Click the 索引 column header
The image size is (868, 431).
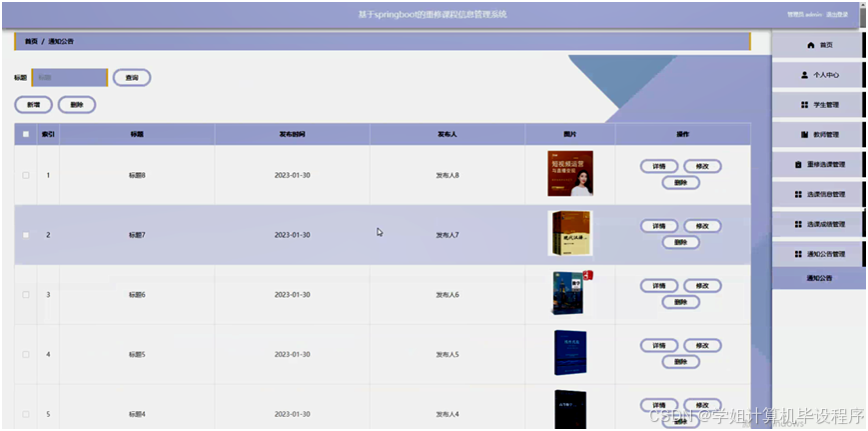48,134
